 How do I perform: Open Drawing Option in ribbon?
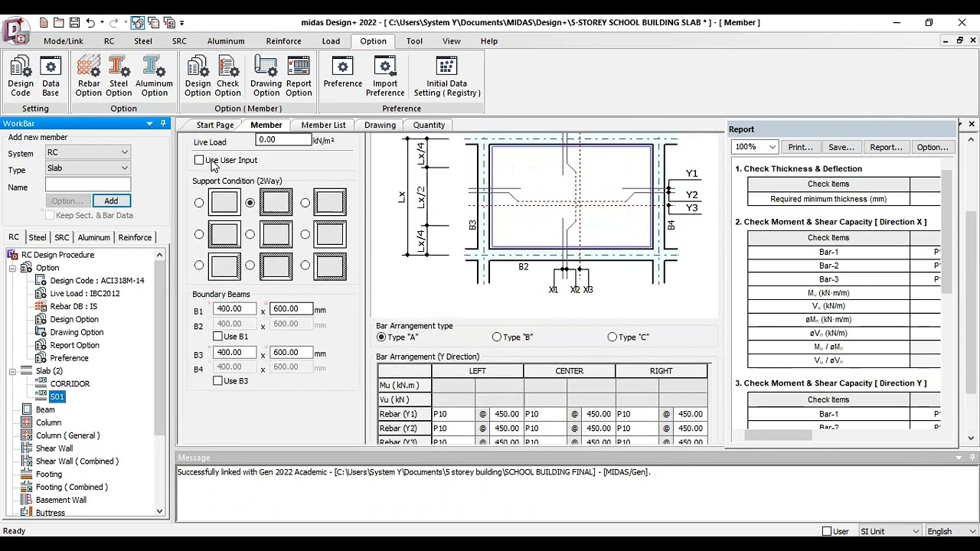[266, 77]
